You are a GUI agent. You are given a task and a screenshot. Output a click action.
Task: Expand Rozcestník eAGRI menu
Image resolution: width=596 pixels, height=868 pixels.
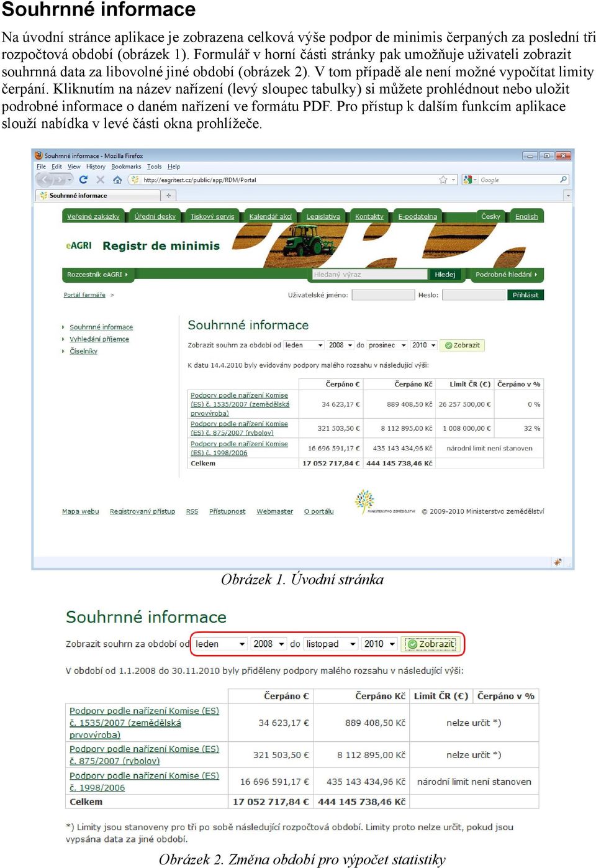pyautogui.click(x=97, y=274)
